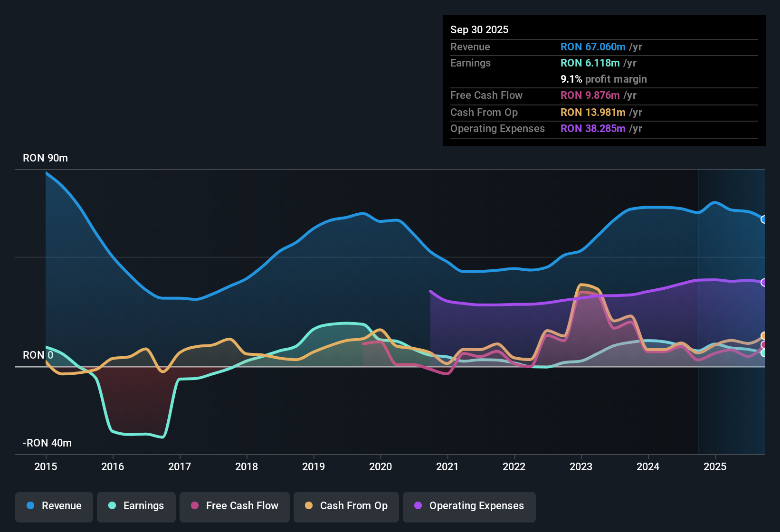Image resolution: width=780 pixels, height=532 pixels.
Task: Click the 2021 label on the x-axis
Action: tap(447, 467)
